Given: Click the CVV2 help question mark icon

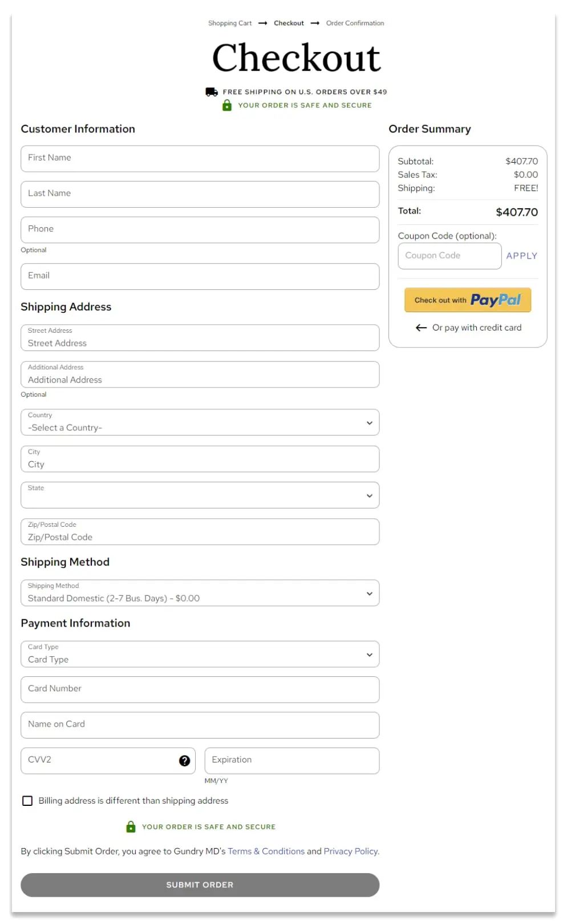Looking at the screenshot, I should (184, 761).
